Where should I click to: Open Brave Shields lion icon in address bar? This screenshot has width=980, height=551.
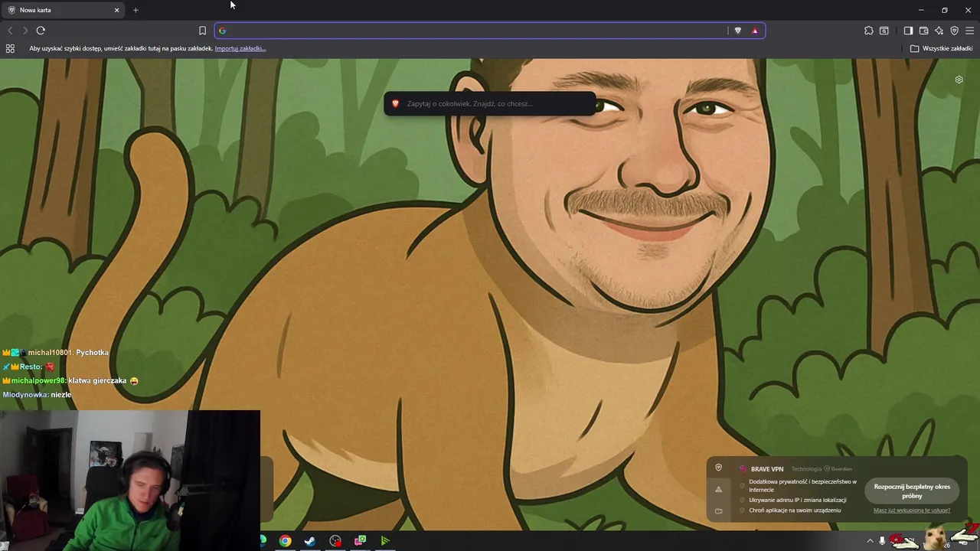tap(738, 31)
